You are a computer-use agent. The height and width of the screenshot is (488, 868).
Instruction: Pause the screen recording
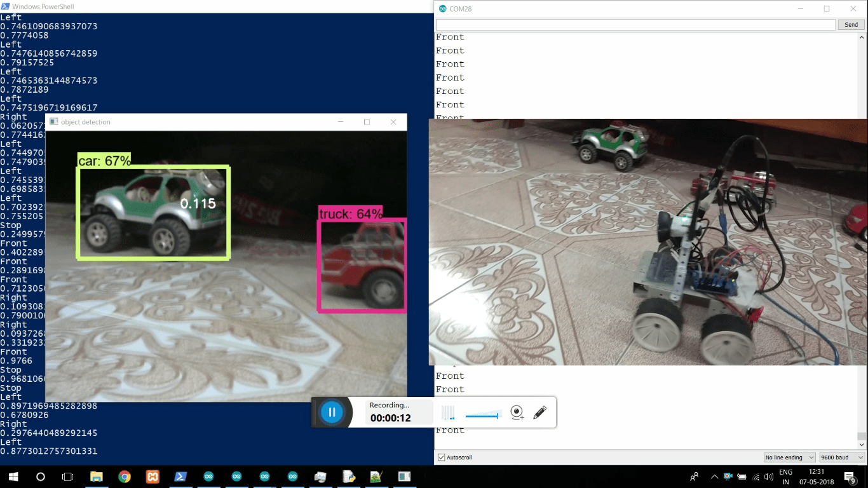coord(332,412)
